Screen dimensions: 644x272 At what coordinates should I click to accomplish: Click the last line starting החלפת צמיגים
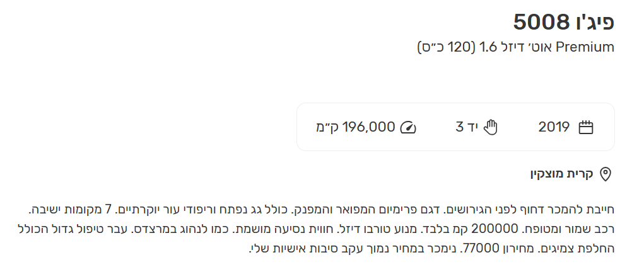click(431, 248)
